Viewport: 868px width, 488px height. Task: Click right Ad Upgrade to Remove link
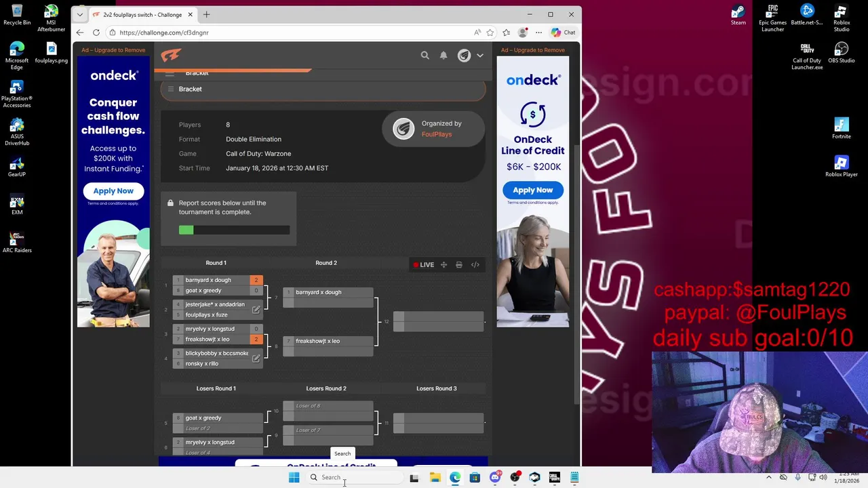pyautogui.click(x=533, y=50)
